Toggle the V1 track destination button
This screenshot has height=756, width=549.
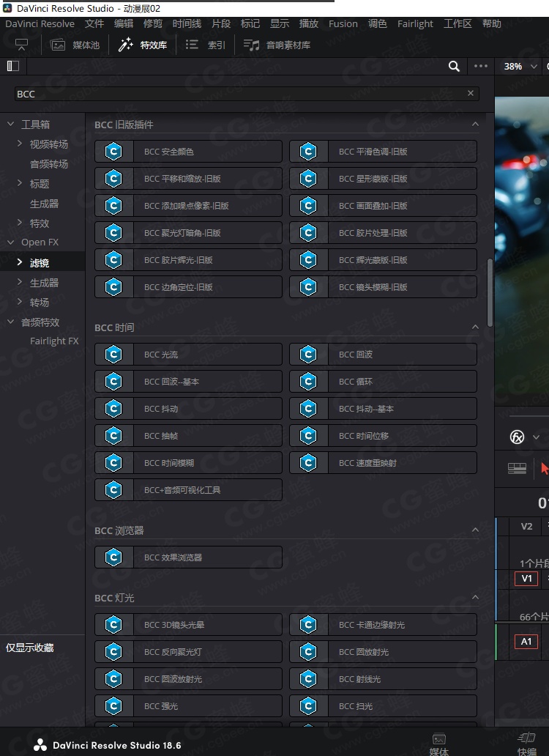[x=526, y=578]
